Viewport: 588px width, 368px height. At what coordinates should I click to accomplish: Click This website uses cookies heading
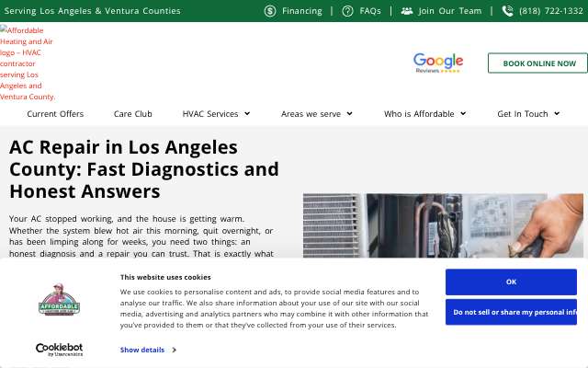click(165, 277)
